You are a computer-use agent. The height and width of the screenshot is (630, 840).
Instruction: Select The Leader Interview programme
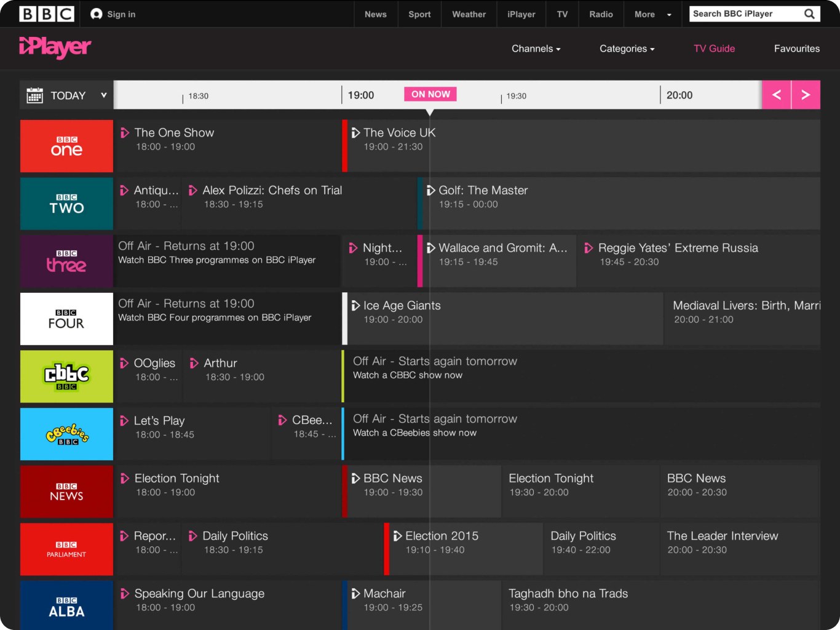[740, 549]
